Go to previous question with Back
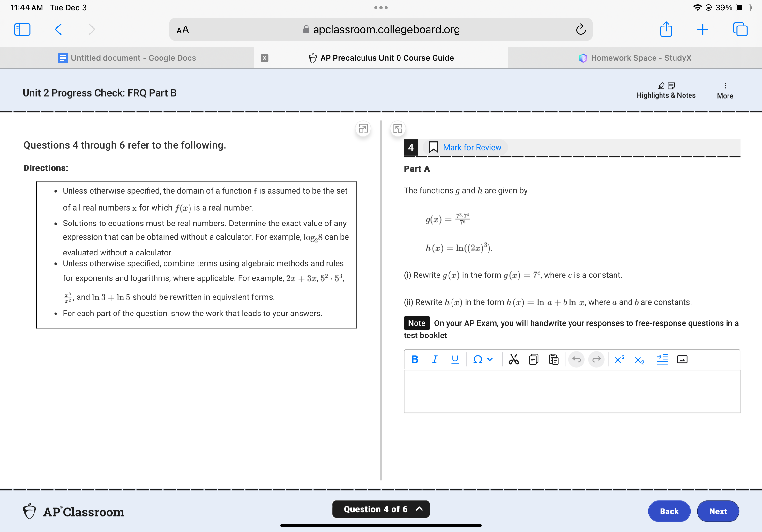Image resolution: width=762 pixels, height=532 pixels. coord(669,511)
